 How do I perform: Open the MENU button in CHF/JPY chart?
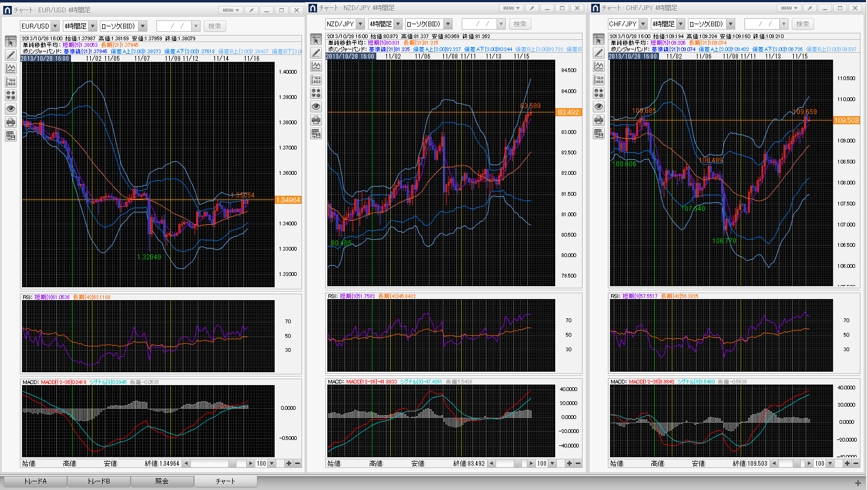point(788,8)
